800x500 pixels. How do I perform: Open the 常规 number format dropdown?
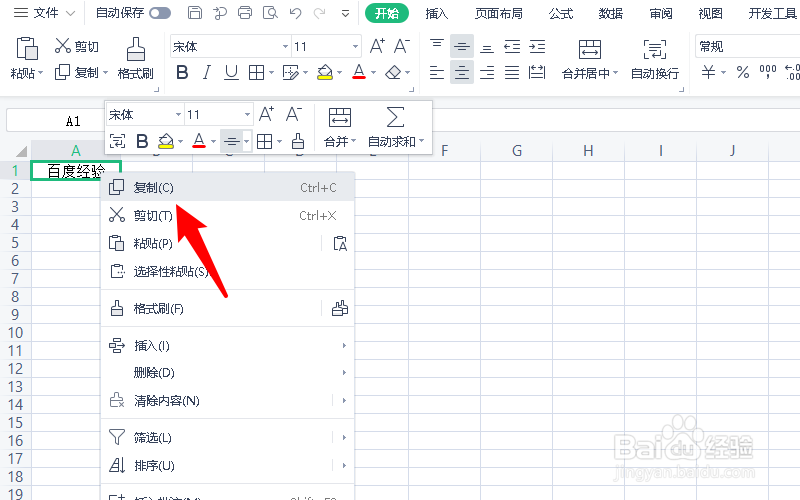(747, 47)
